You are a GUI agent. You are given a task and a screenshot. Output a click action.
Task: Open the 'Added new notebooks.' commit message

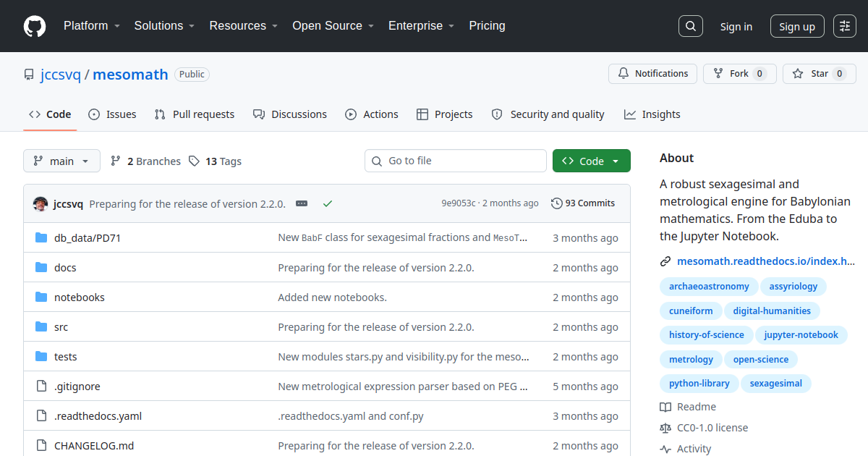point(333,297)
